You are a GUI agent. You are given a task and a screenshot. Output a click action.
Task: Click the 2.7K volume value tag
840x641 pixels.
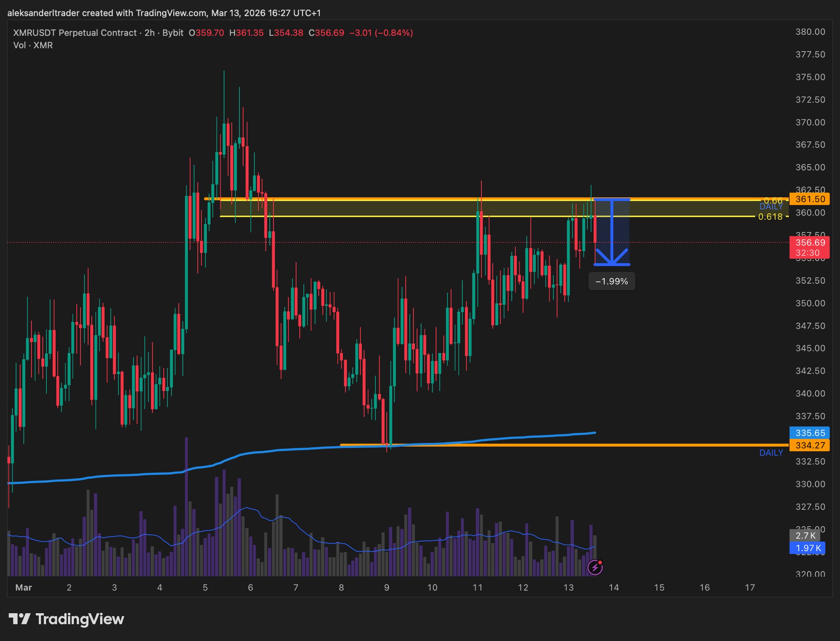pyautogui.click(x=805, y=535)
